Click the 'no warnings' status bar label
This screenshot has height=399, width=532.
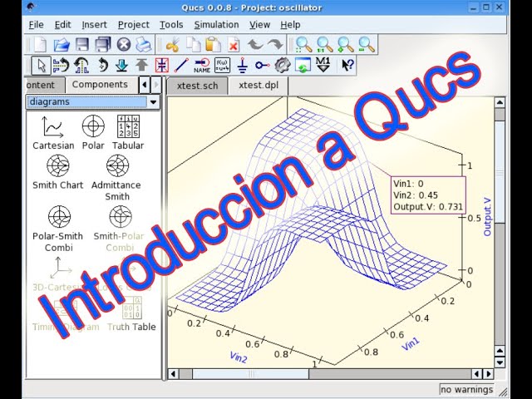(466, 390)
